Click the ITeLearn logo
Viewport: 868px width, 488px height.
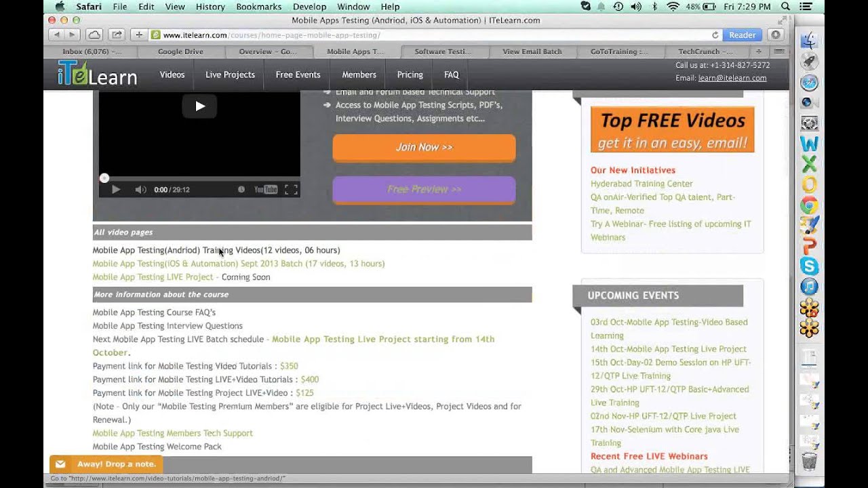tap(97, 74)
